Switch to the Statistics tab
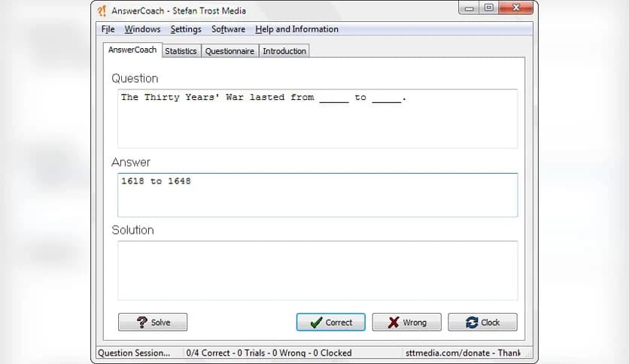629x364 pixels. click(x=181, y=51)
